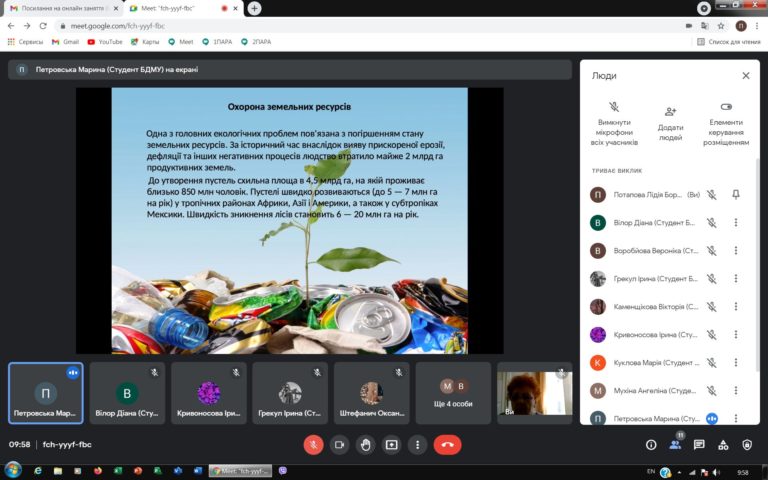Open Список для чтения reading list
The image size is (768, 480).
(729, 42)
